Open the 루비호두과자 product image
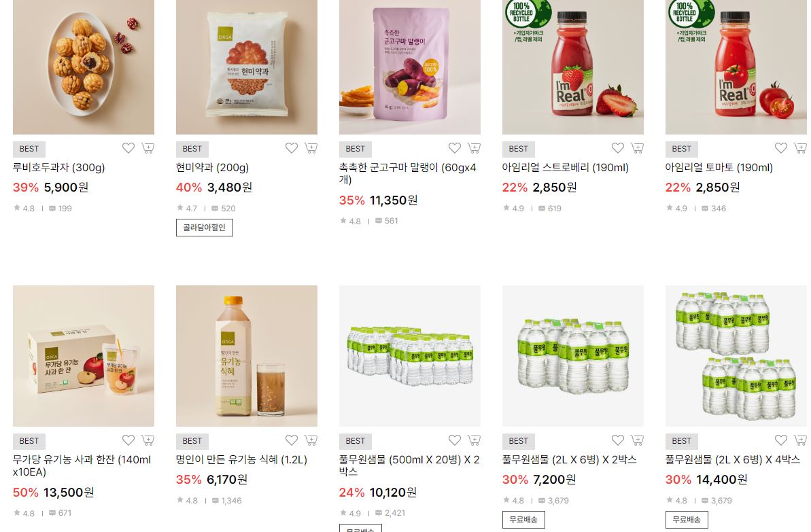Screen dimensions: 811x532 click(83, 67)
